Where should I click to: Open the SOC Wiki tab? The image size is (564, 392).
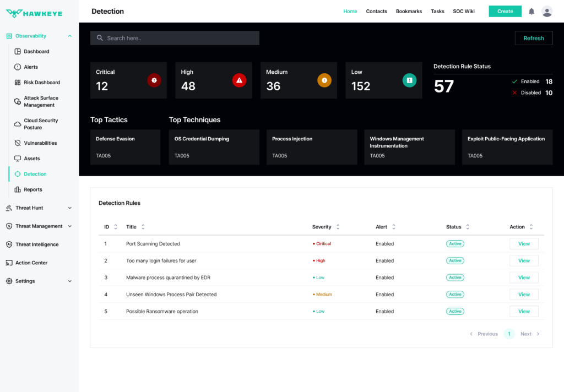pos(463,12)
